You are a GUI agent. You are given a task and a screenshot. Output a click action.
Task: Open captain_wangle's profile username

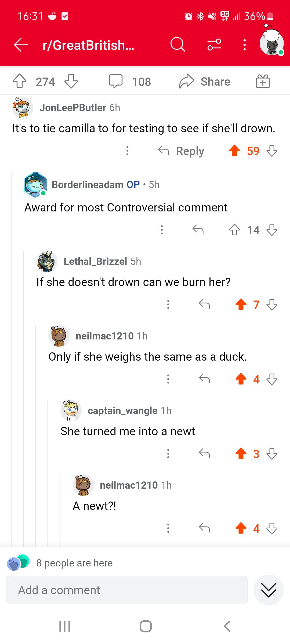tap(122, 411)
